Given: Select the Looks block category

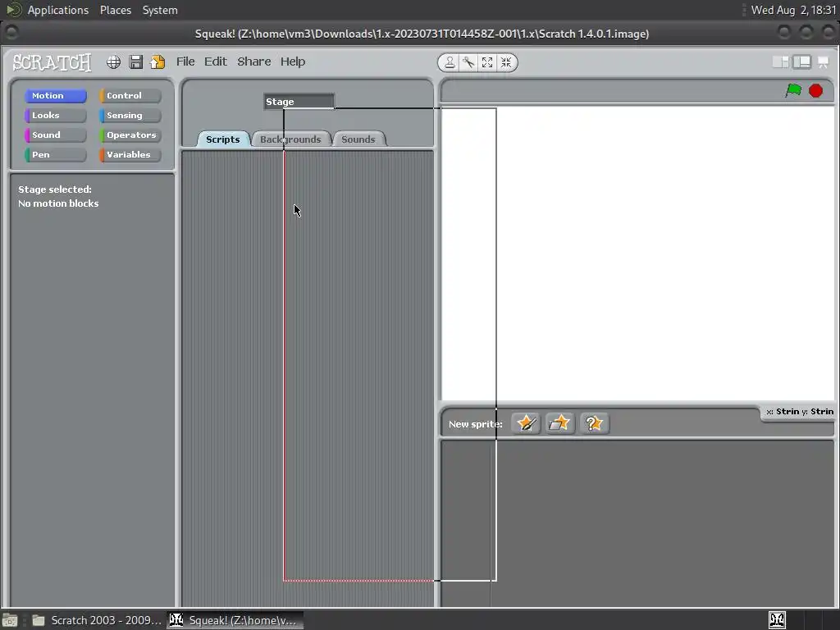Looking at the screenshot, I should 55,115.
